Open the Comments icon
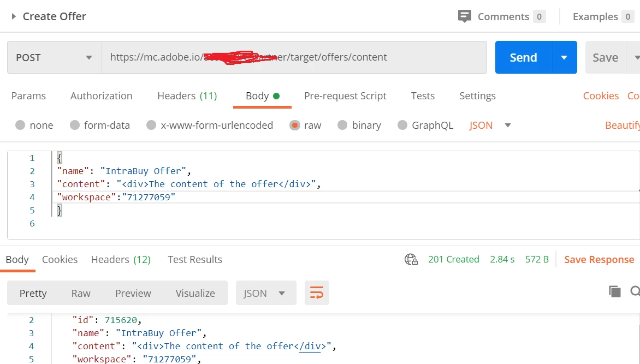 pos(465,16)
